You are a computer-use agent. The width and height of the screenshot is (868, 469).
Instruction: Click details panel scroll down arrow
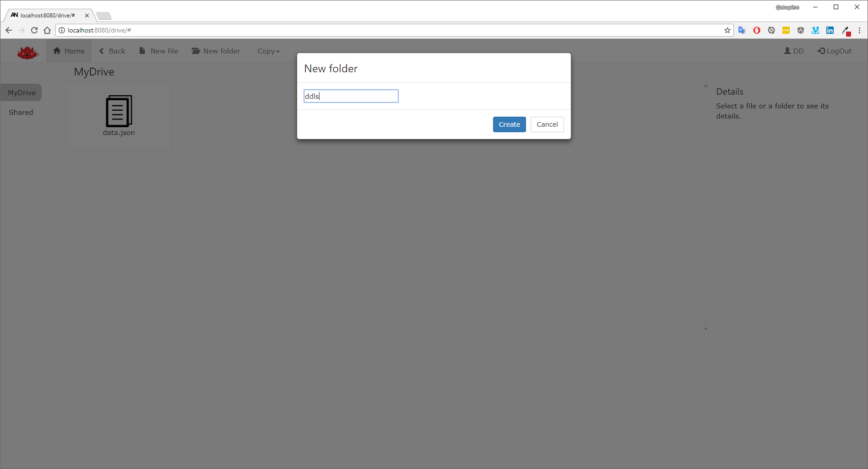pyautogui.click(x=705, y=329)
